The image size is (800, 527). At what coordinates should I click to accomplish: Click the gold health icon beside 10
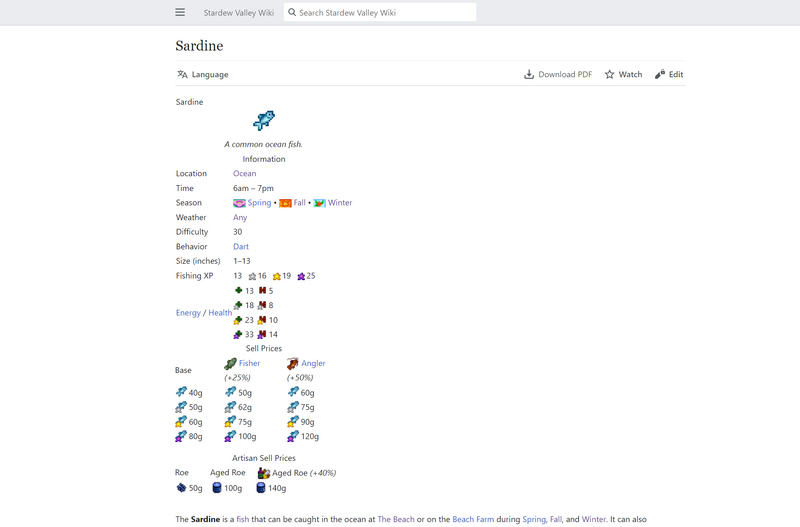click(262, 320)
